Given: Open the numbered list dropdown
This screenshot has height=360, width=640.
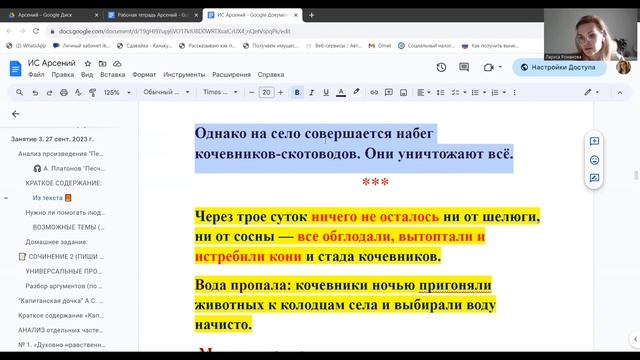Looking at the screenshot, I should [498, 93].
